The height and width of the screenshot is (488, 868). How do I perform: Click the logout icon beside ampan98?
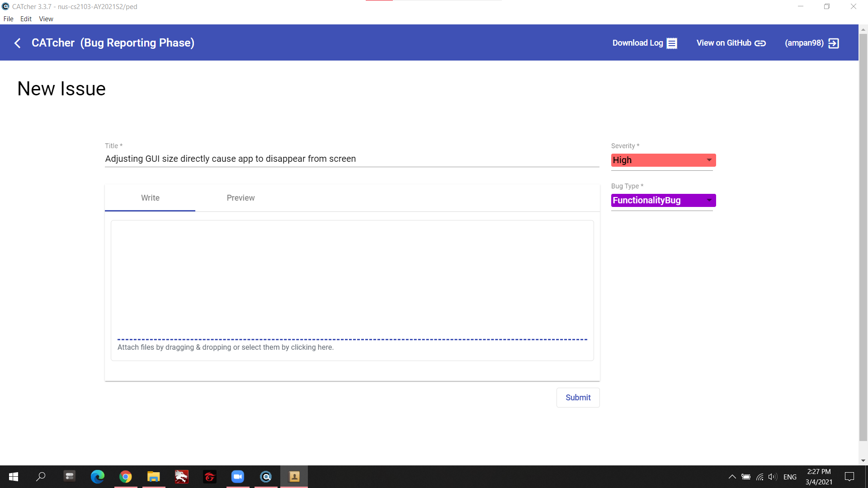tap(833, 43)
